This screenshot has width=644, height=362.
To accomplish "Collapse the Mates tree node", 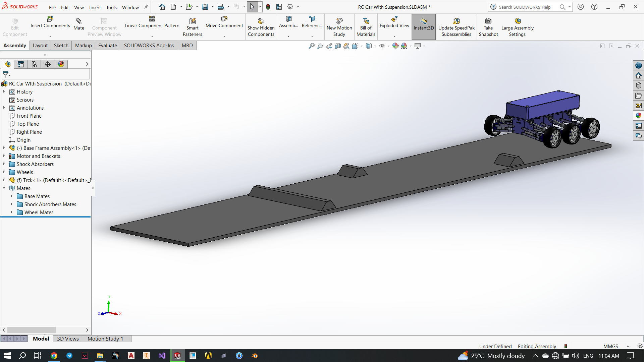I will pyautogui.click(x=4, y=188).
